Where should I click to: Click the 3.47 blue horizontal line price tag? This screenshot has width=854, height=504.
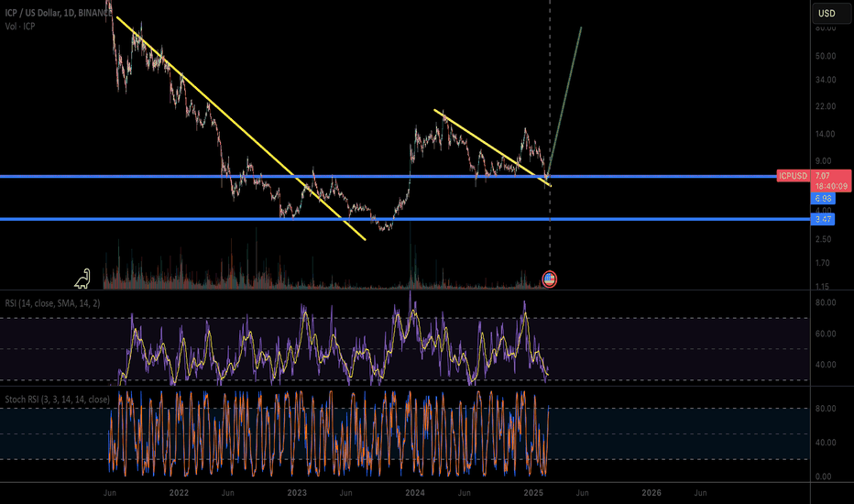pos(823,219)
